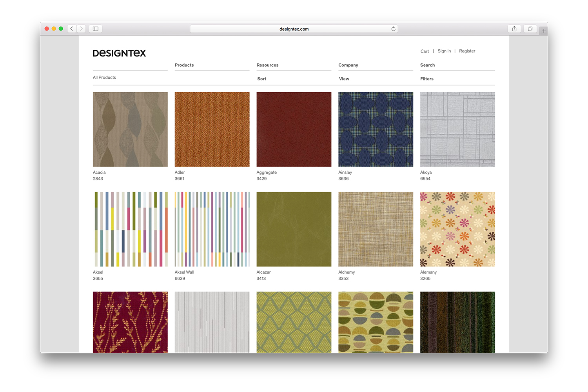
Task: Click the Safari forward arrow button
Action: click(x=82, y=29)
